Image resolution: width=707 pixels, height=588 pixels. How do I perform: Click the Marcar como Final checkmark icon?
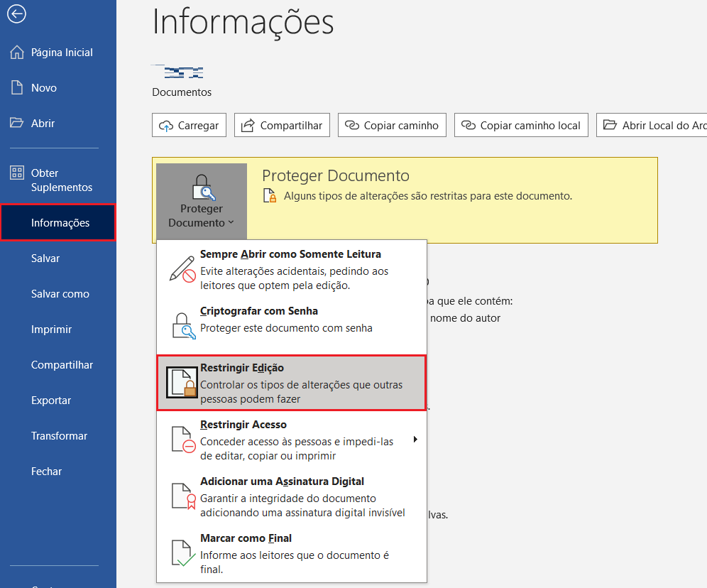(x=183, y=552)
